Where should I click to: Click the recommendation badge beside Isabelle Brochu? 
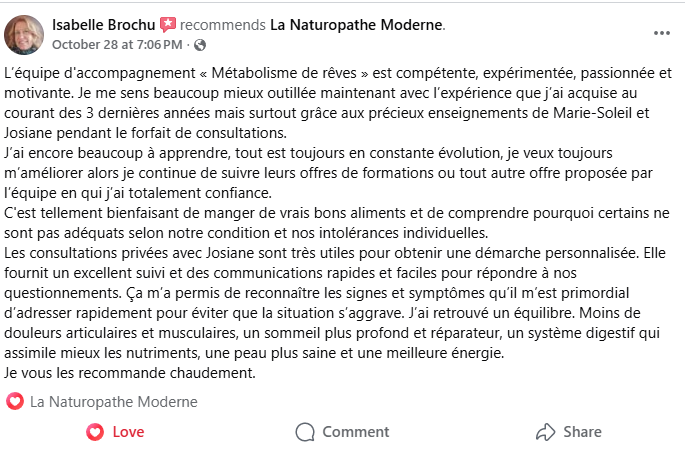pyautogui.click(x=167, y=24)
